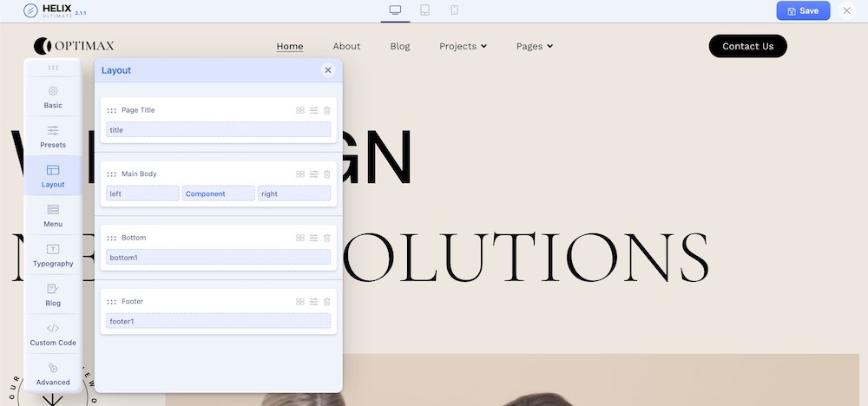868x406 pixels.
Task: Open column grid options for Footer
Action: (x=300, y=301)
